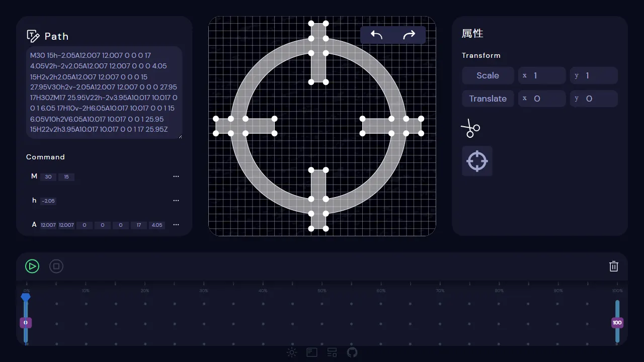Screen dimensions: 644x362
Task: Click the panel layout icon beside sun
Action: (312, 352)
